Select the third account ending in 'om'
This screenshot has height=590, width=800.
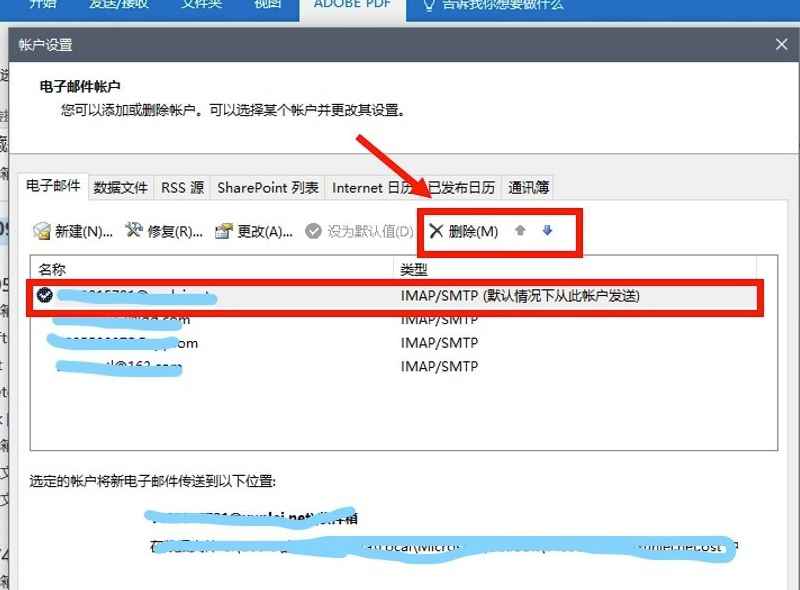395,343
